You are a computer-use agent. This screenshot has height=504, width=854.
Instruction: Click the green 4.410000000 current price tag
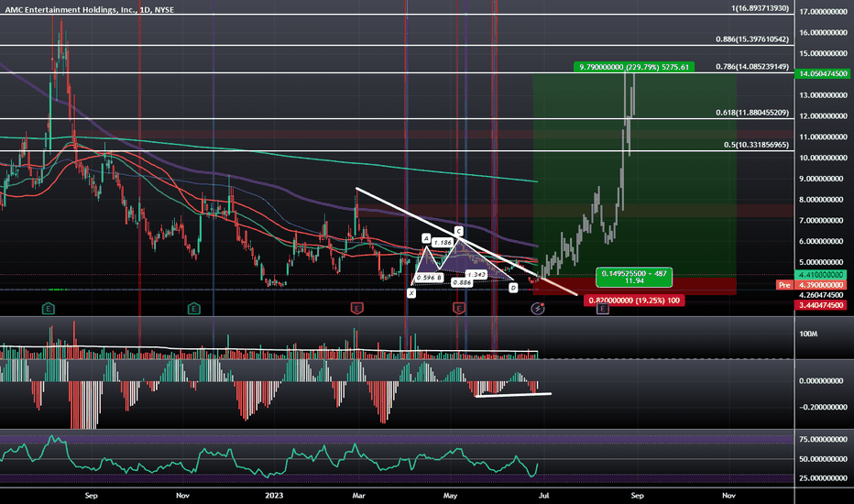(821, 275)
